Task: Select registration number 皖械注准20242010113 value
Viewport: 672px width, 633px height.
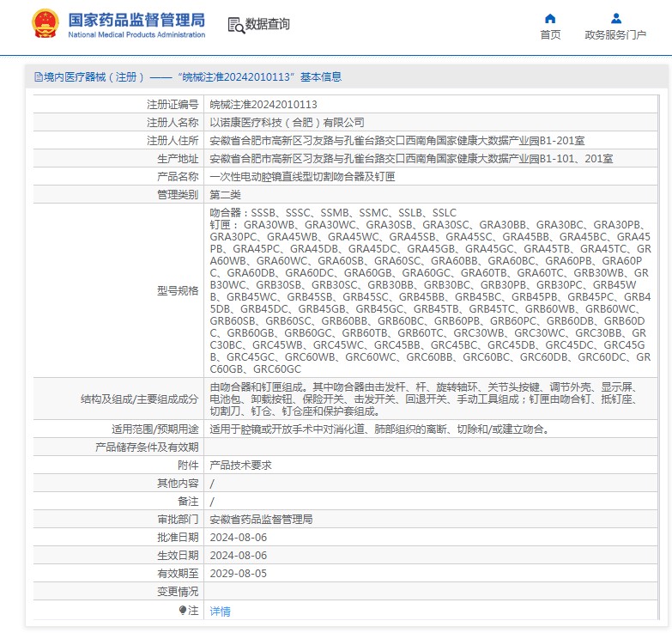Action: pyautogui.click(x=263, y=105)
